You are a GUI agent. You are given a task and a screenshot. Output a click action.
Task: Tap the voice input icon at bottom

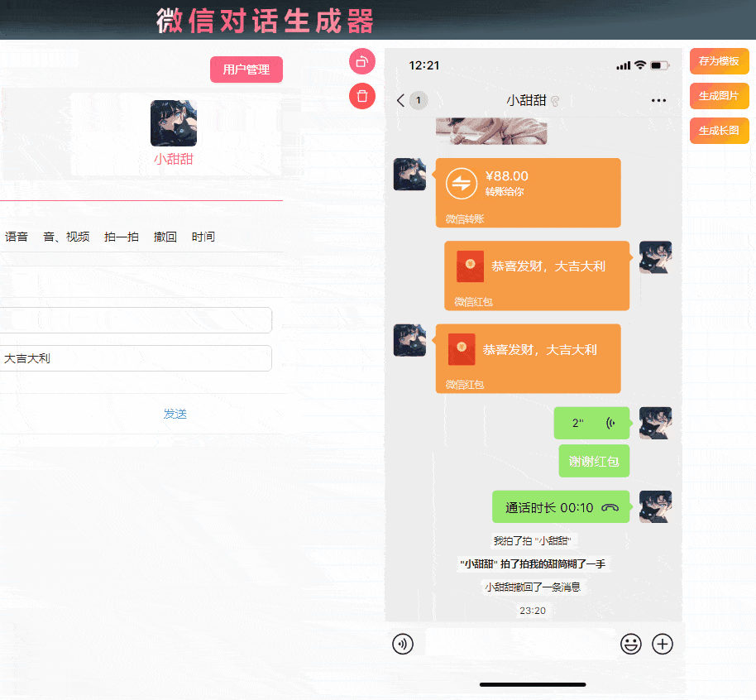point(403,644)
